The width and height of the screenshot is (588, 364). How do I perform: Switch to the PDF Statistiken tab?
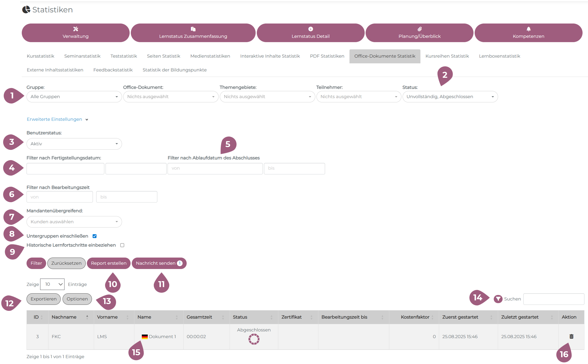tap(327, 56)
